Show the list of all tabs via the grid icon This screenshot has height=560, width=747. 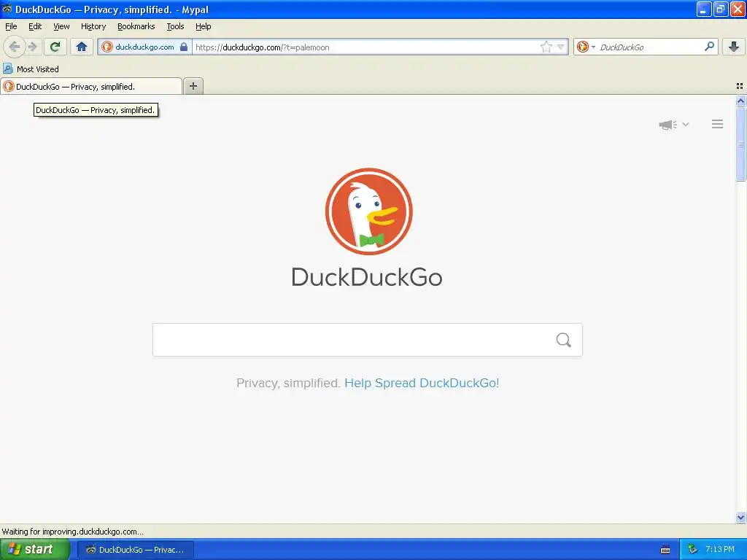click(x=740, y=86)
